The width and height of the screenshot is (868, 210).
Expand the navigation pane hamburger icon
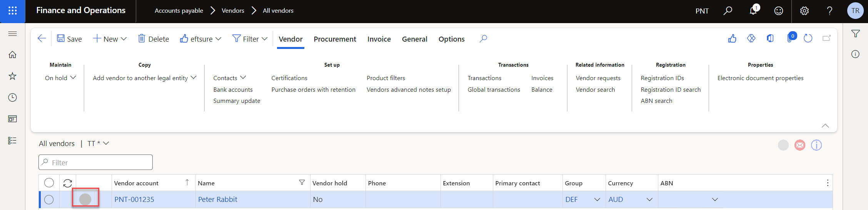12,34
